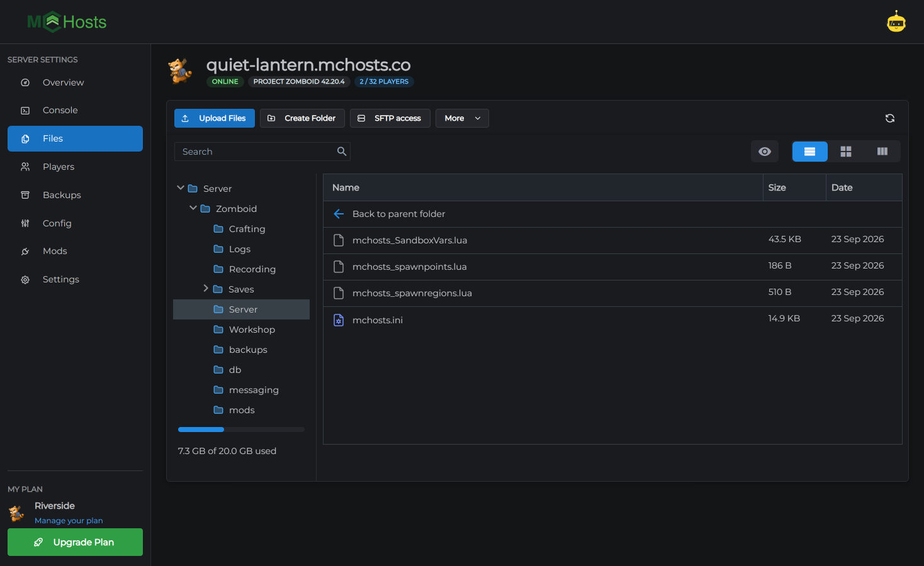Click the storage usage progress bar

pyautogui.click(x=241, y=430)
